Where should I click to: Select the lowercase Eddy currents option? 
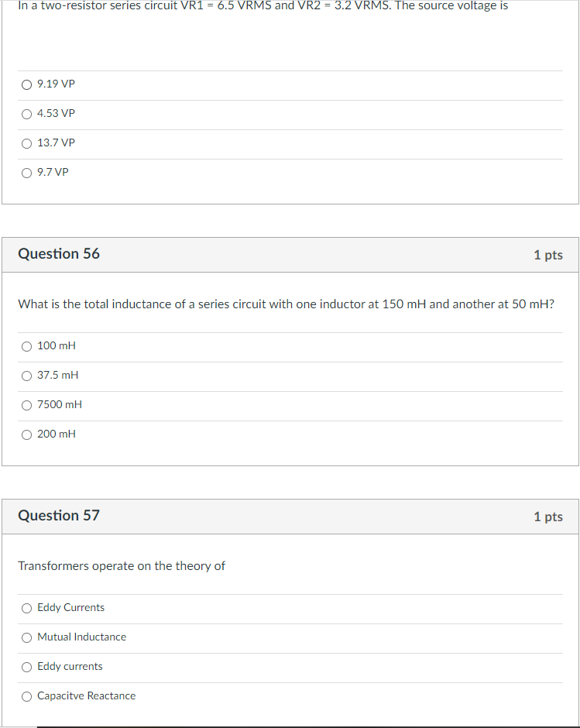(26, 667)
